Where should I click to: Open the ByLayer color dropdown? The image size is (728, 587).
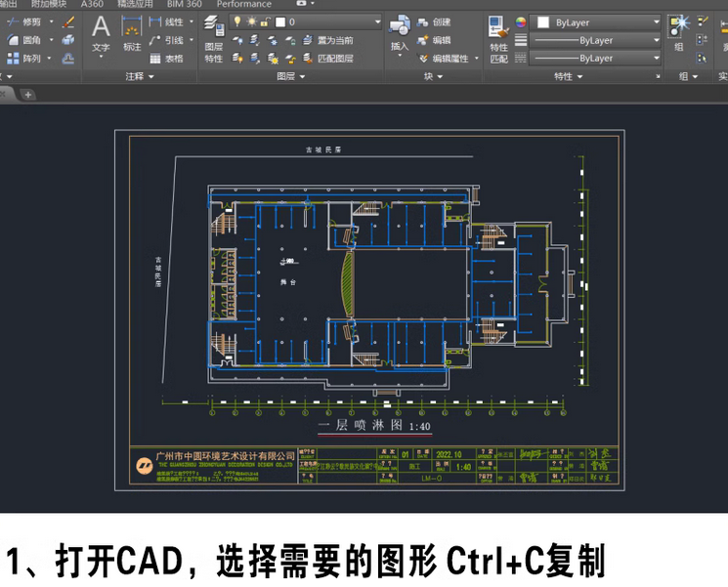tap(656, 22)
